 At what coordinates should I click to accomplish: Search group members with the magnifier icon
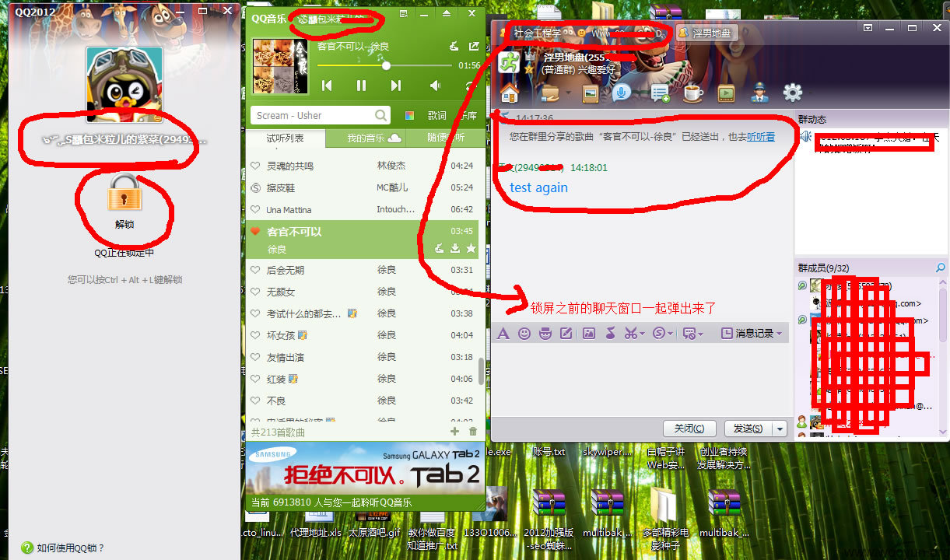point(941,268)
